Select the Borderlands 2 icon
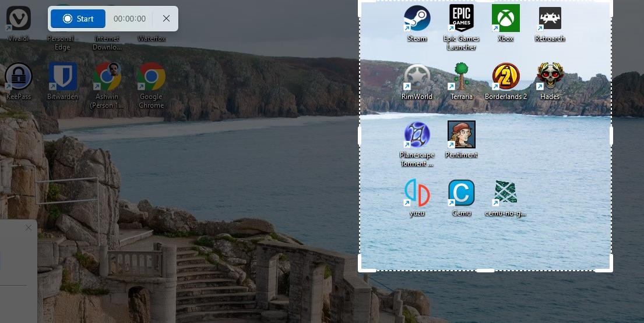Screen dimensions: 644x323 coord(506,77)
